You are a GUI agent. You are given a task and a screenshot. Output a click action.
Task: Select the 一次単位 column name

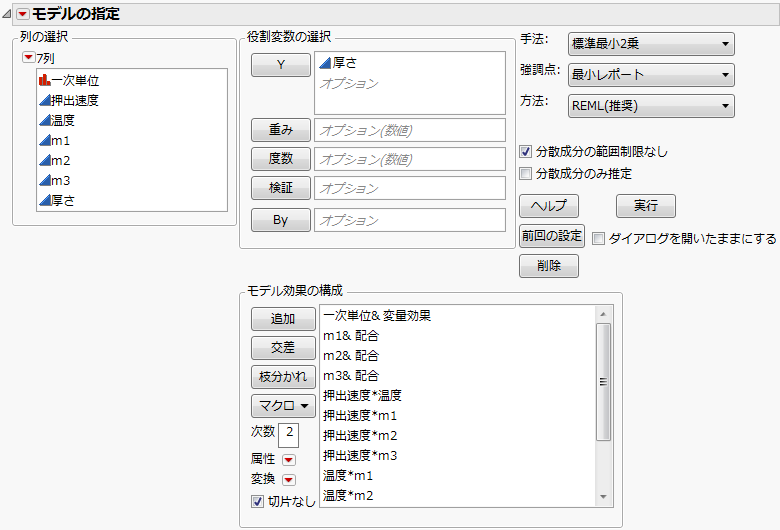(76, 81)
